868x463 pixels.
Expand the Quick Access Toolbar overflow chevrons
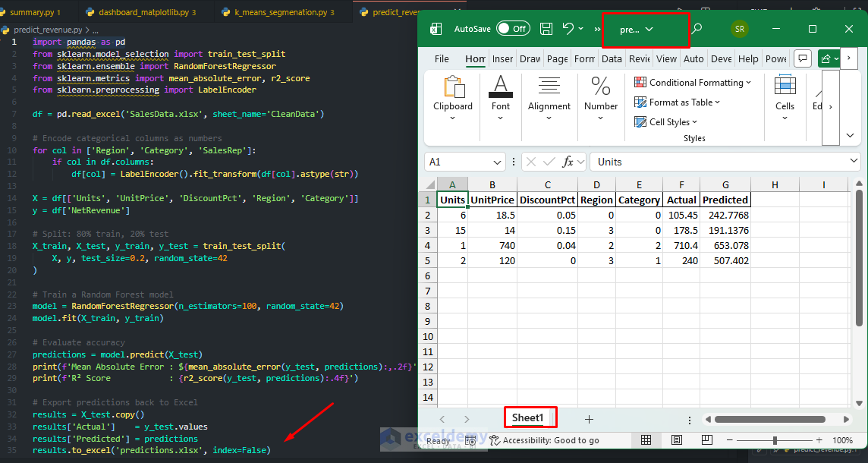[x=598, y=29]
